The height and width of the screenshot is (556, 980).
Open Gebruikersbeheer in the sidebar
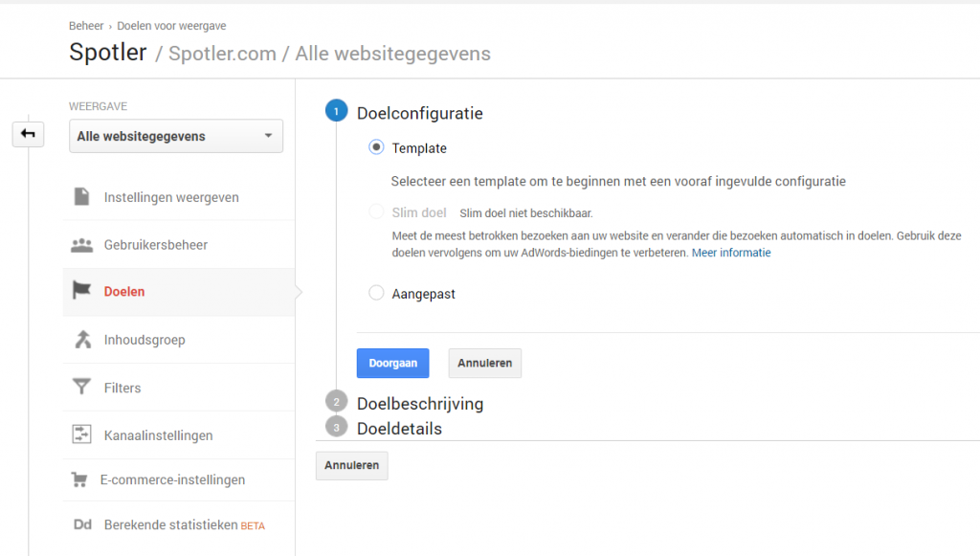(x=179, y=245)
